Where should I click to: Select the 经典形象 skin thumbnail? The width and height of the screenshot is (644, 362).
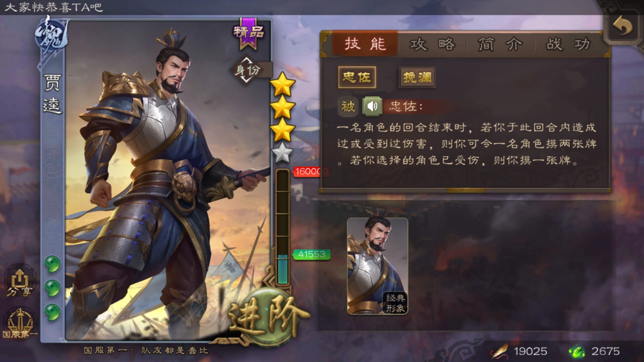pos(377,266)
